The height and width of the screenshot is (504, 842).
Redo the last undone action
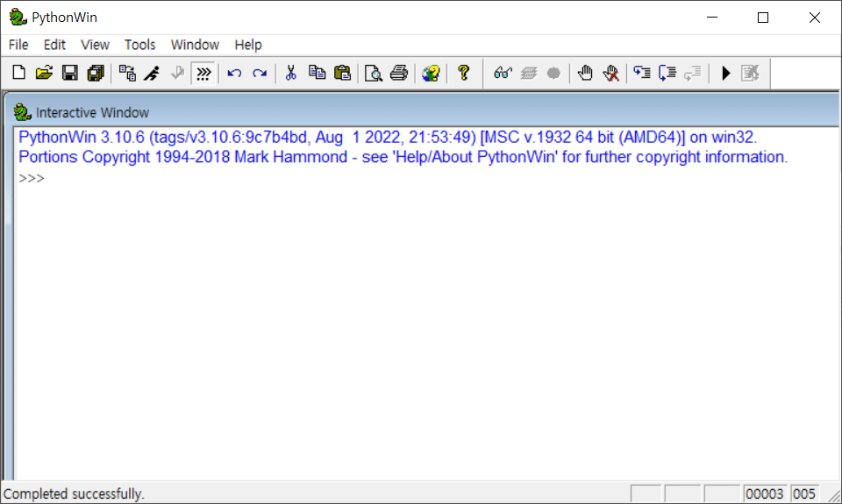tap(260, 73)
